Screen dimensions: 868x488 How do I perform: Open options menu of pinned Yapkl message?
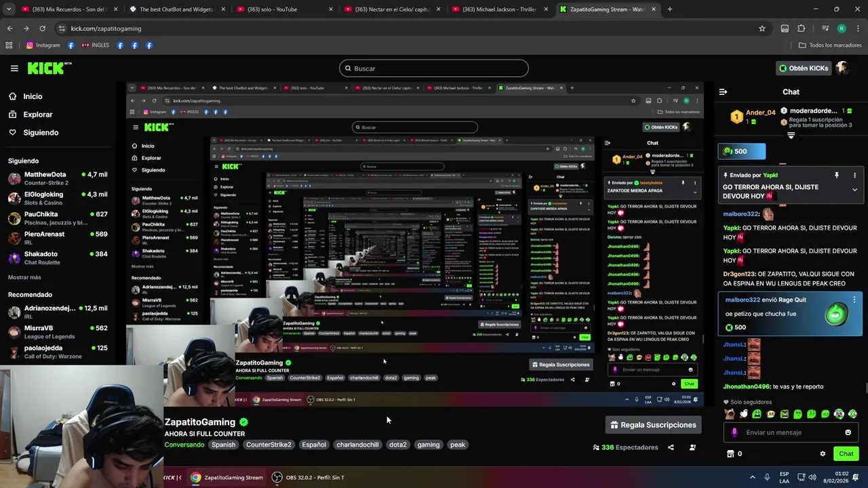[x=854, y=175]
